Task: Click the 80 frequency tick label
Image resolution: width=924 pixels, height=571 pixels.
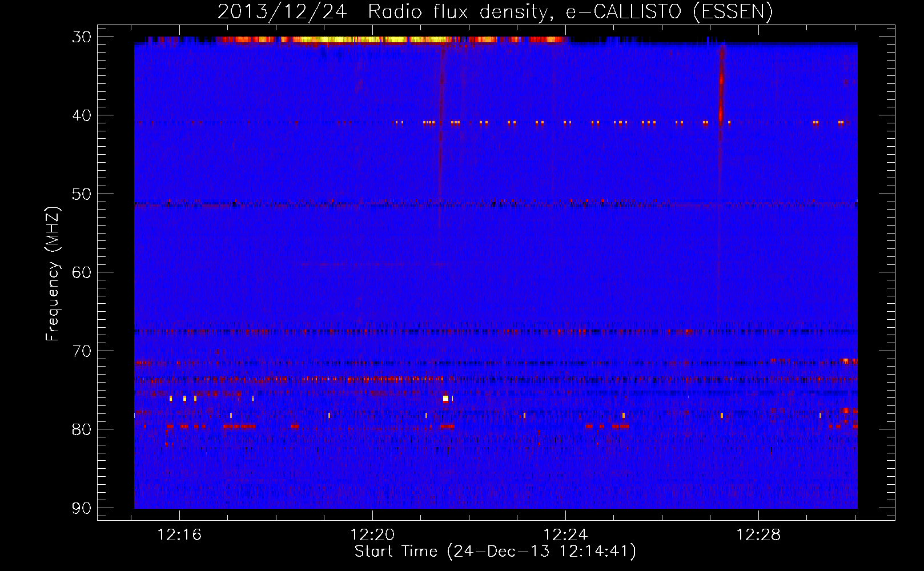Action: pyautogui.click(x=82, y=429)
